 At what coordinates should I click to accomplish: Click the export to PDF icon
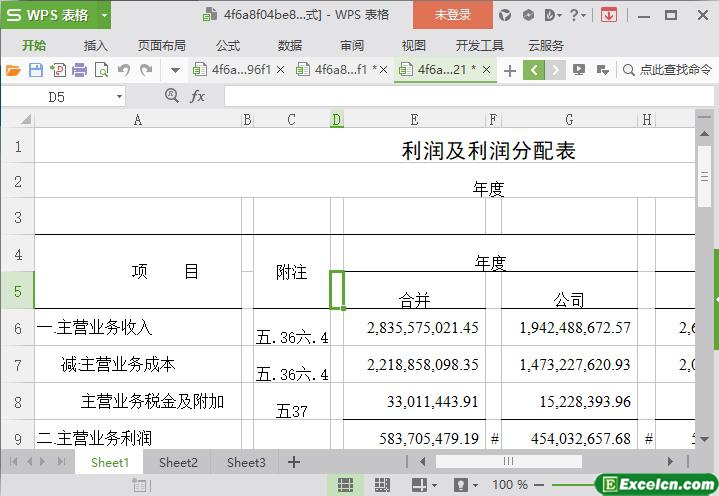(58, 70)
